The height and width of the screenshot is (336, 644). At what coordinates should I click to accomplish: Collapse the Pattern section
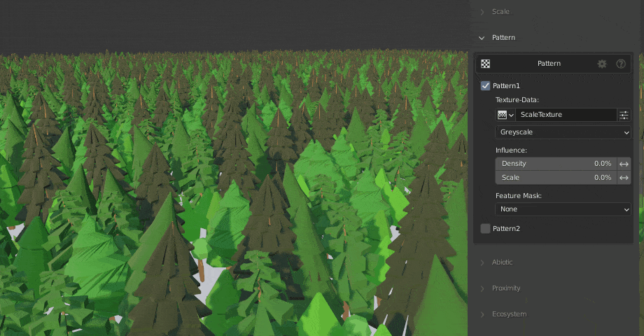[x=482, y=38]
